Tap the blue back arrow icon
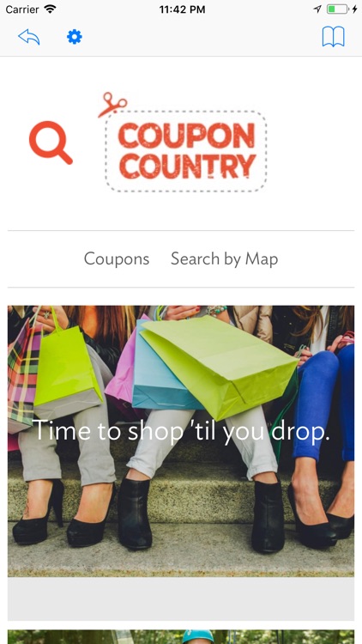The image size is (362, 644). point(28,37)
